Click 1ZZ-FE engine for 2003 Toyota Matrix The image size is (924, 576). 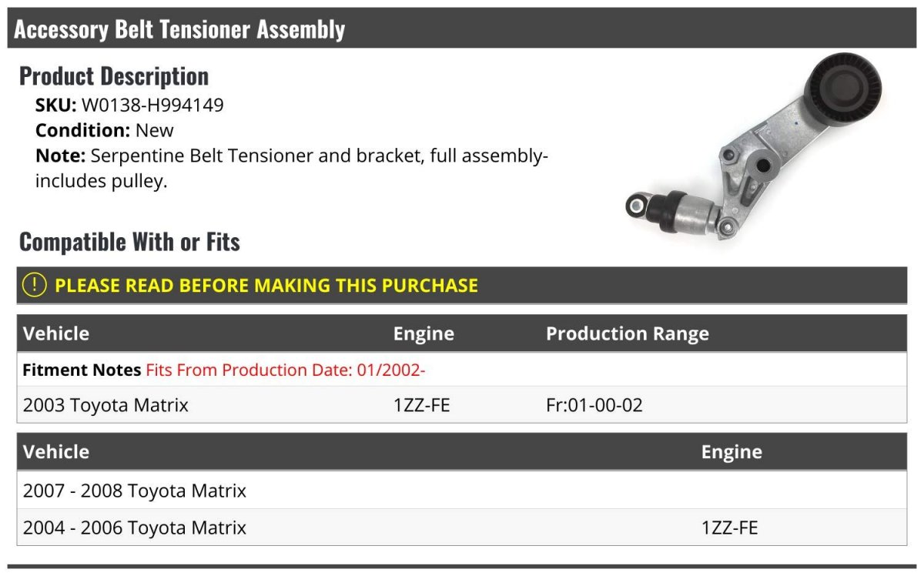click(x=421, y=405)
